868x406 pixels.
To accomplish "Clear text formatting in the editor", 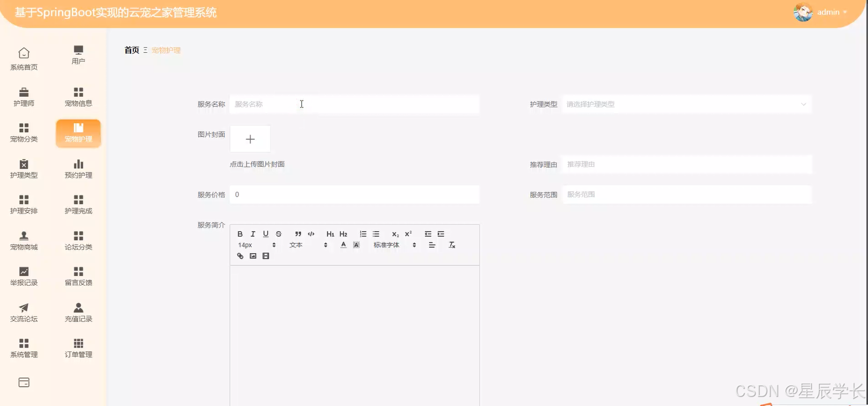I will 452,245.
